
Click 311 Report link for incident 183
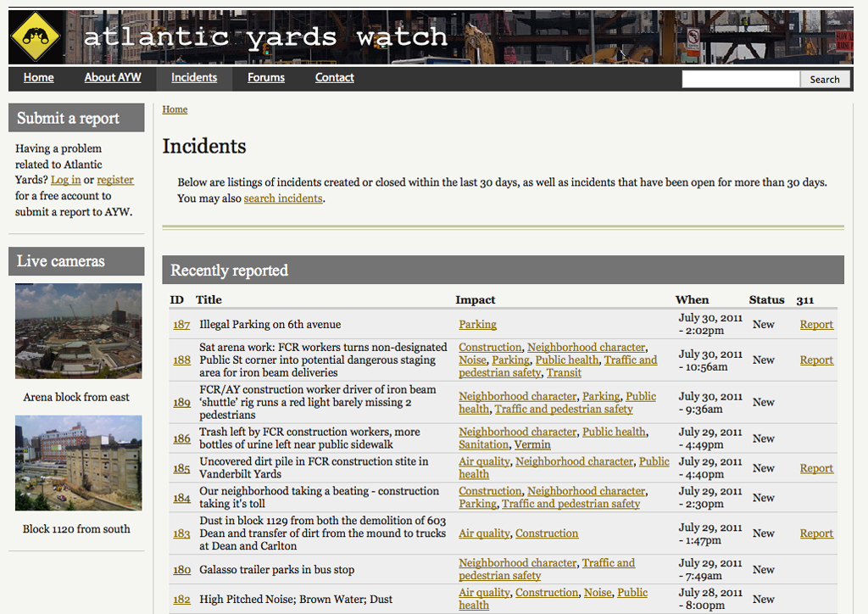[816, 533]
